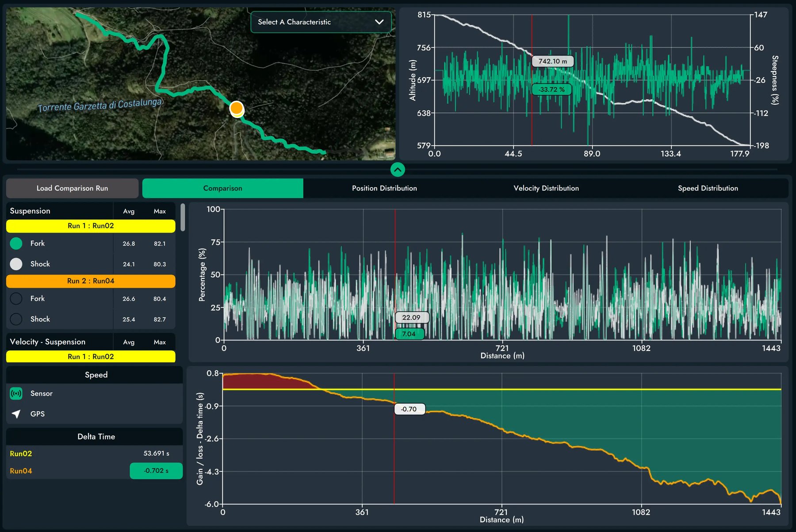796x532 pixels.
Task: Click the Sensor label
Action: coord(42,393)
